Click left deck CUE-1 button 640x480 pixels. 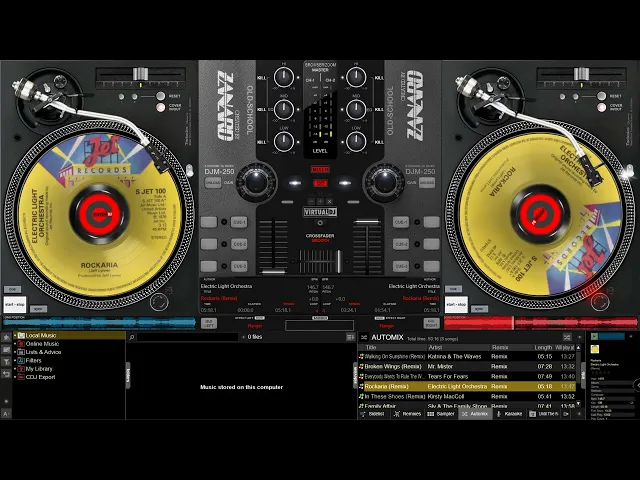[x=239, y=222]
